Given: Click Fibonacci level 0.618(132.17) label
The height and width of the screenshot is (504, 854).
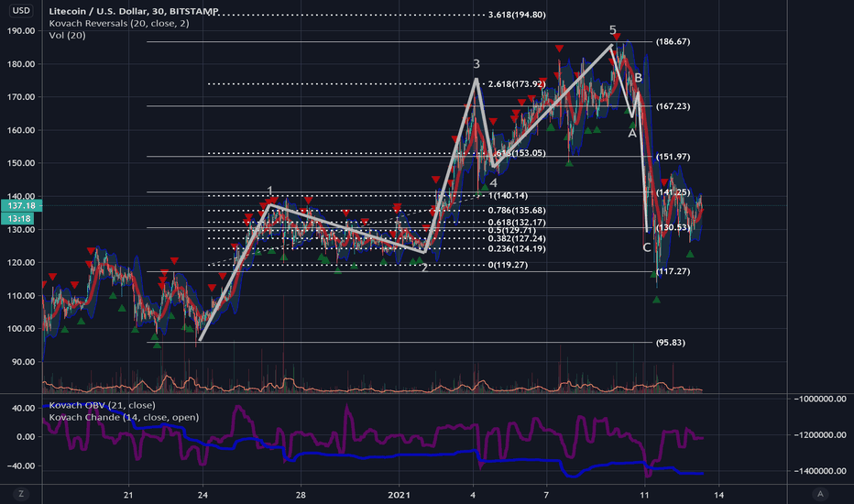Looking at the screenshot, I should coord(516,223).
